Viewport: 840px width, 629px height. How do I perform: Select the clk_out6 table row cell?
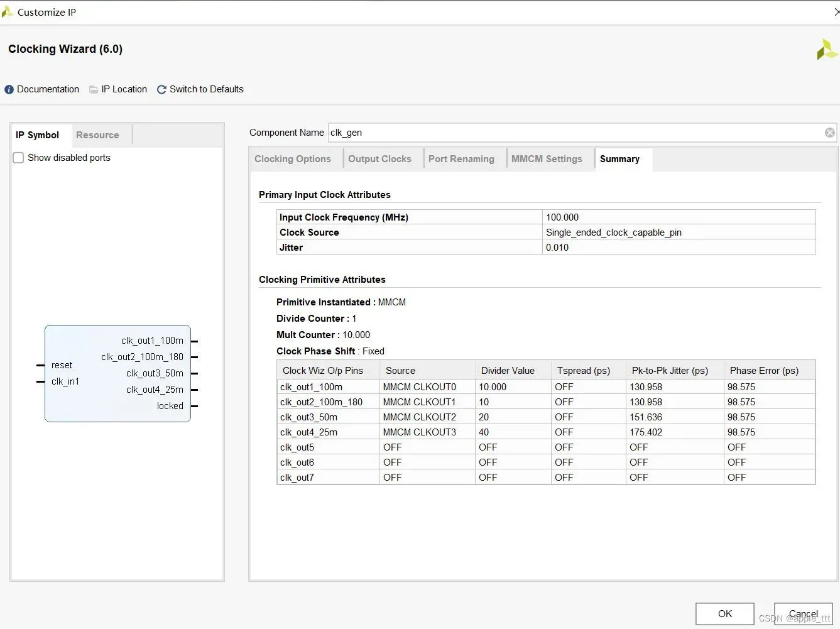(329, 462)
